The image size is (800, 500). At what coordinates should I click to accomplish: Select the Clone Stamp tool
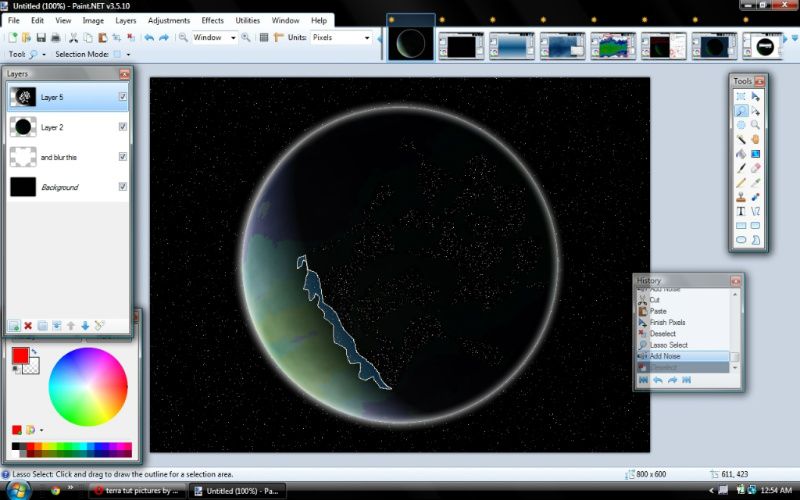(x=741, y=197)
